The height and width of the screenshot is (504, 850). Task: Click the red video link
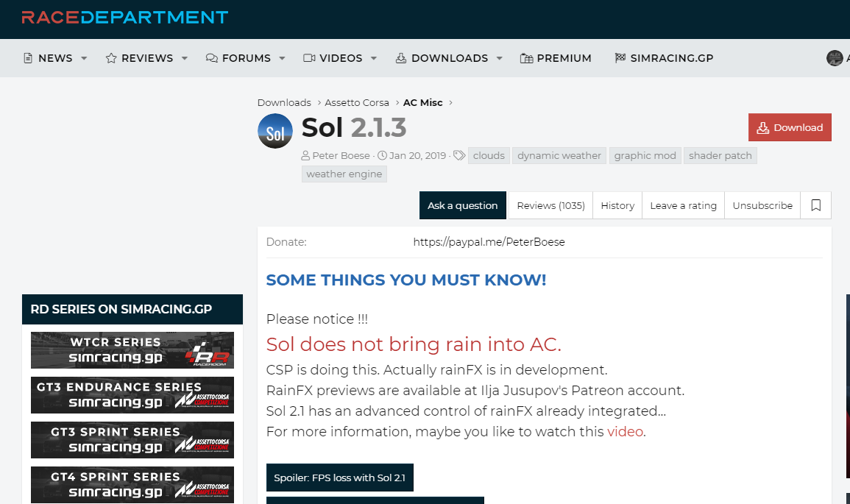(x=625, y=432)
